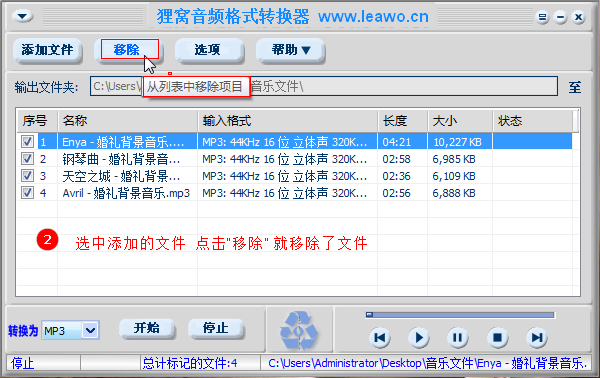Minimize the converter window
This screenshot has height=378, width=600.
coord(561,17)
